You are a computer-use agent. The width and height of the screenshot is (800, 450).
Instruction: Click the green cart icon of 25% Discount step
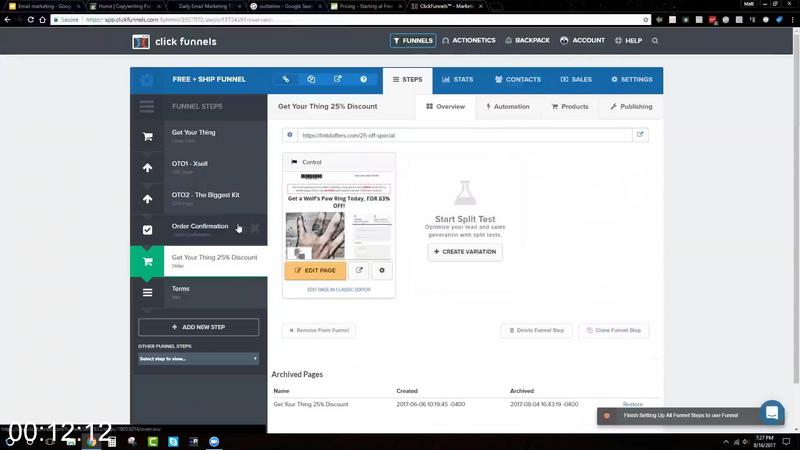(147, 261)
